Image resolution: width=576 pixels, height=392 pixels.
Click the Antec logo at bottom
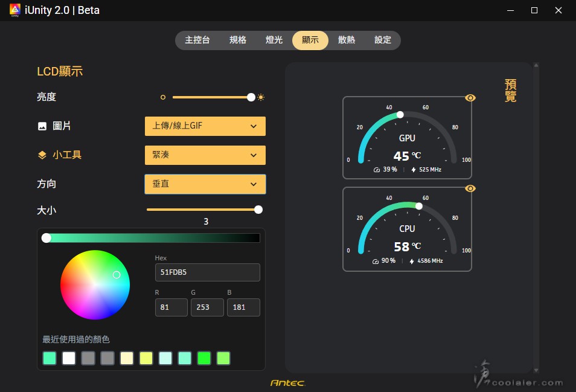(287, 383)
